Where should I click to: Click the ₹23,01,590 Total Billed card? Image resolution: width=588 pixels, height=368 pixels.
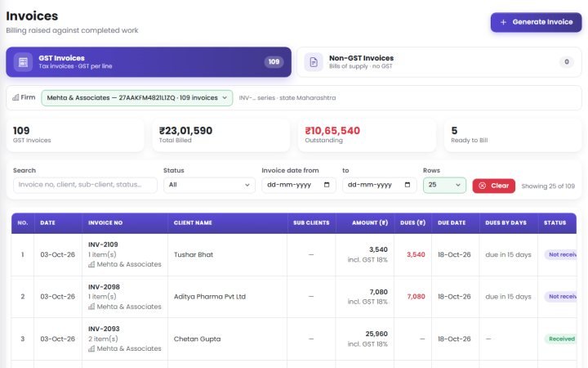pos(220,135)
